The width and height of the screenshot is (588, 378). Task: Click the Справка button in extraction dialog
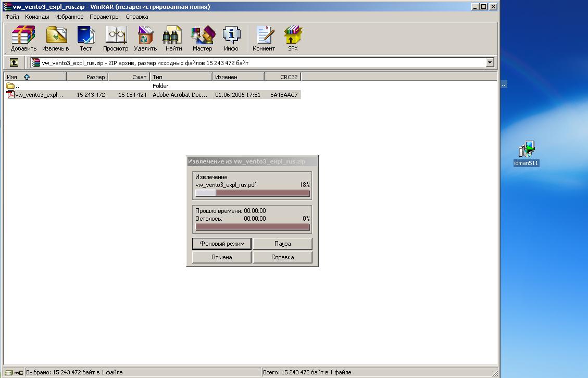pos(282,257)
